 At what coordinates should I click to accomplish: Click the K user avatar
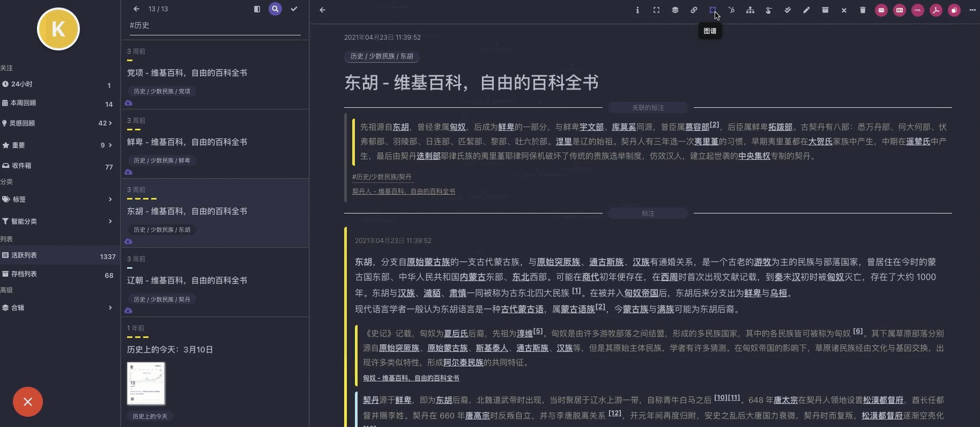(58, 29)
